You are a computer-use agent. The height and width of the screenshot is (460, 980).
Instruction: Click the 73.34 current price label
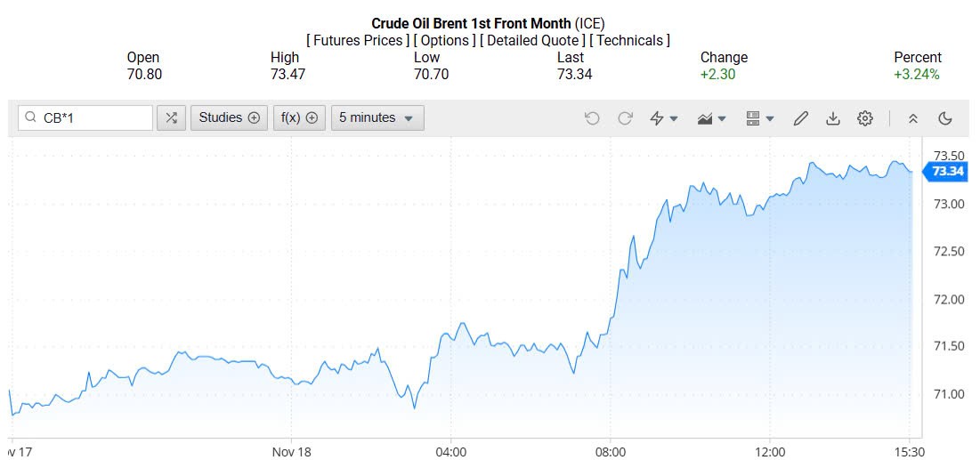point(948,171)
